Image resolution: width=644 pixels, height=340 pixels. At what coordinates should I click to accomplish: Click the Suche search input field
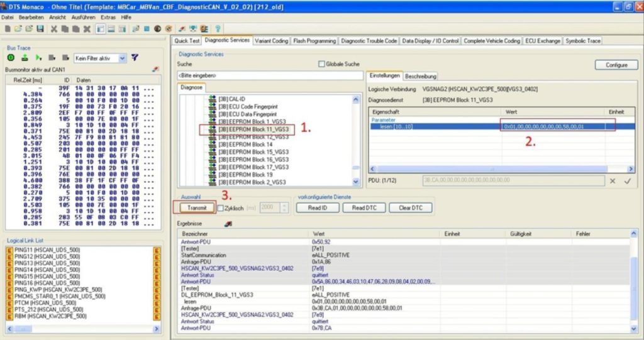(x=270, y=75)
